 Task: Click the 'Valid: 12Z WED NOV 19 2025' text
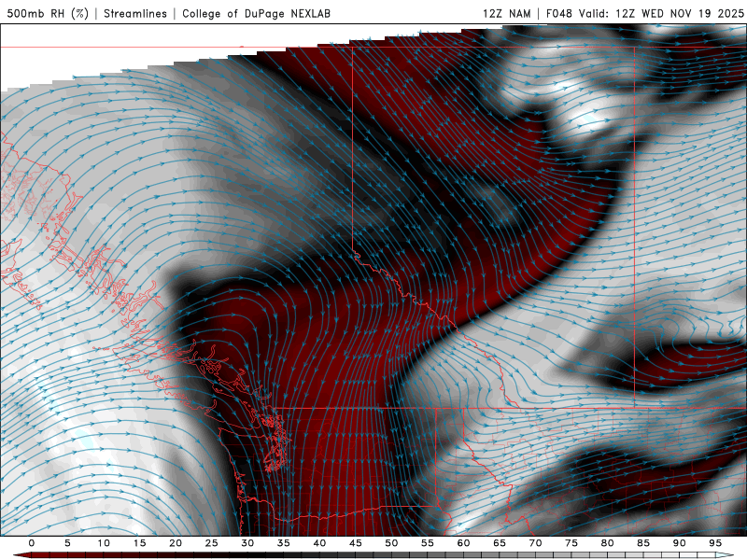[x=661, y=13]
